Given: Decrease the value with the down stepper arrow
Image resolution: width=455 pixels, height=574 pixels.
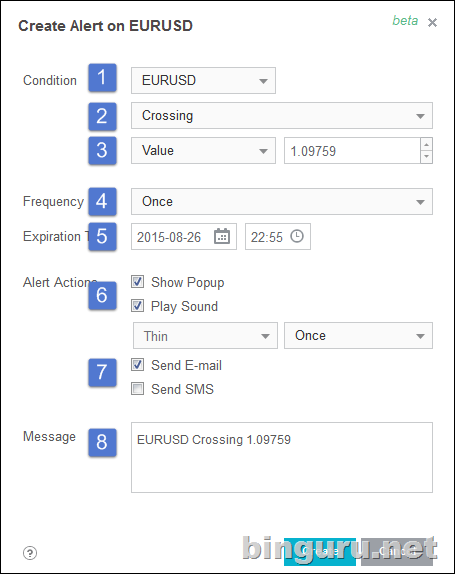Looking at the screenshot, I should pyautogui.click(x=426, y=157).
